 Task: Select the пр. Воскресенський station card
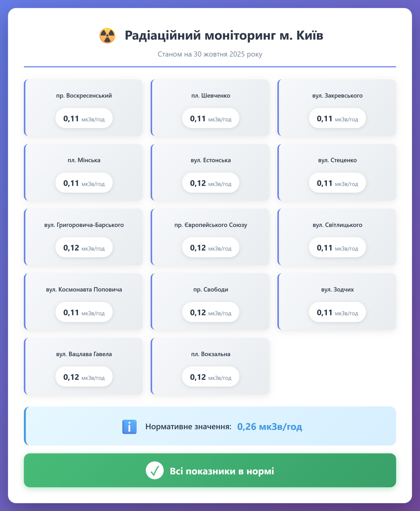83,107
